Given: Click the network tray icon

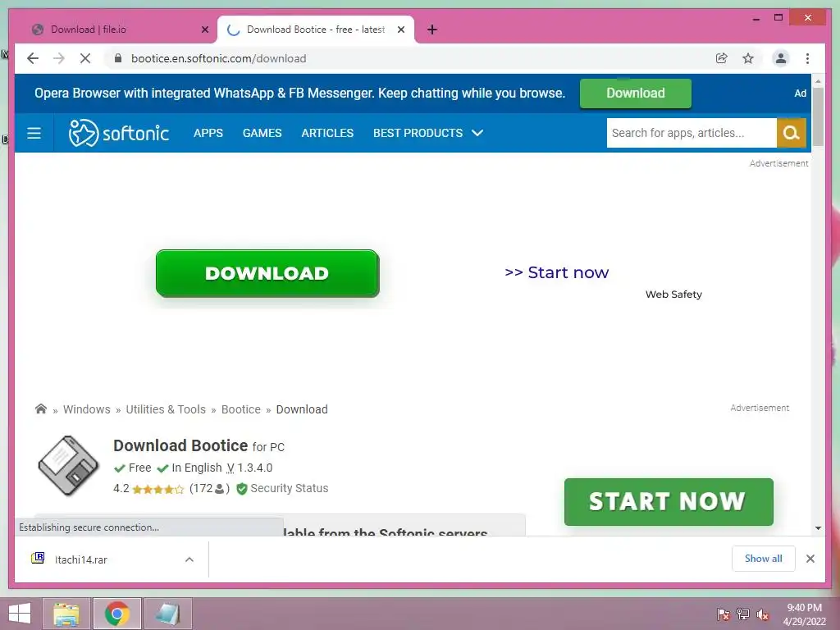Looking at the screenshot, I should click(743, 614).
